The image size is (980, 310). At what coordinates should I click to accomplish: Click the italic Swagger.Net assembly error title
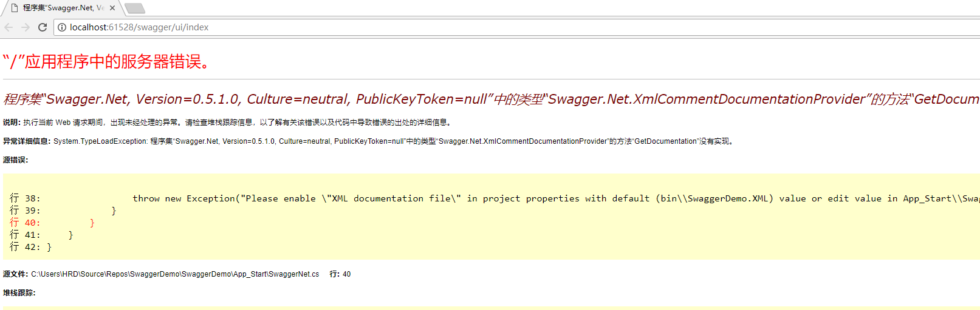click(x=492, y=99)
